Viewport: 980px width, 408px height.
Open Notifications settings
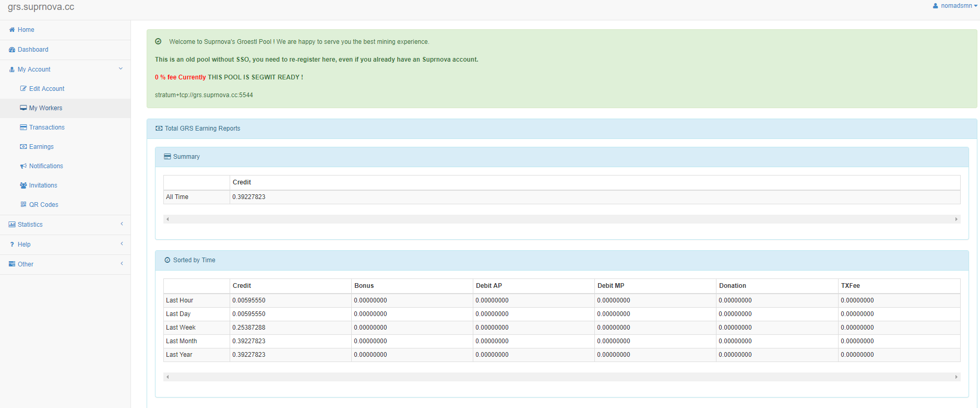[46, 166]
